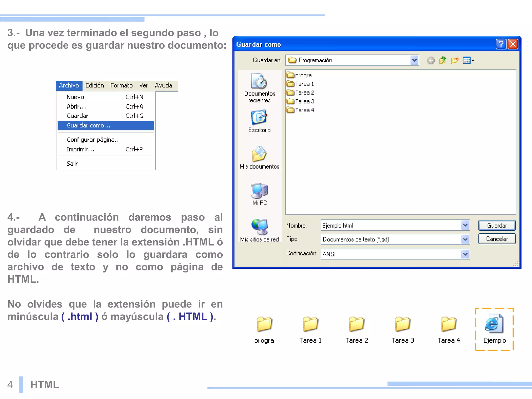Viewport: 532px width, 399px height.
Task: Select Mi PC in places bar
Action: click(260, 194)
